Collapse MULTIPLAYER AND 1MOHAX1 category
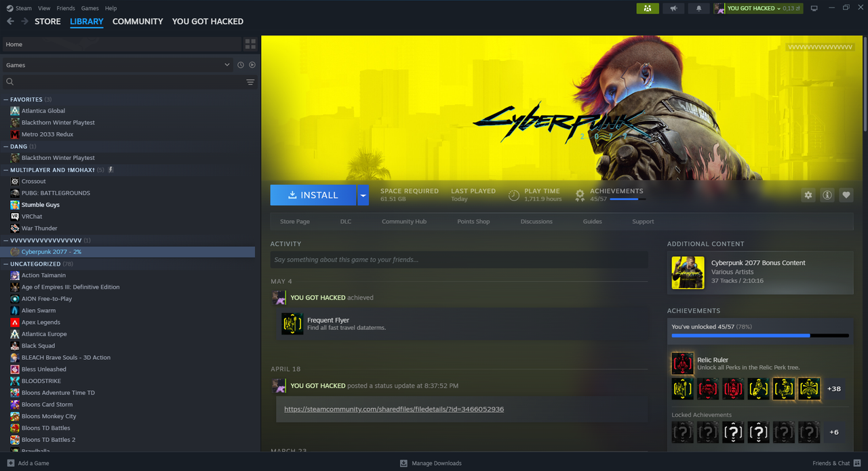This screenshot has width=868, height=471. click(6, 170)
